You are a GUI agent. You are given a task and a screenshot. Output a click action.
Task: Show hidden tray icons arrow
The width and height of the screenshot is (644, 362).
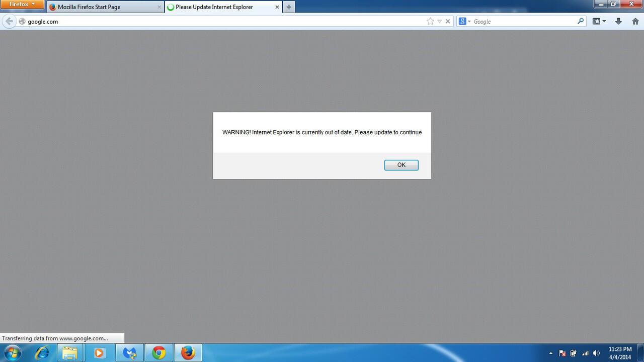click(550, 353)
